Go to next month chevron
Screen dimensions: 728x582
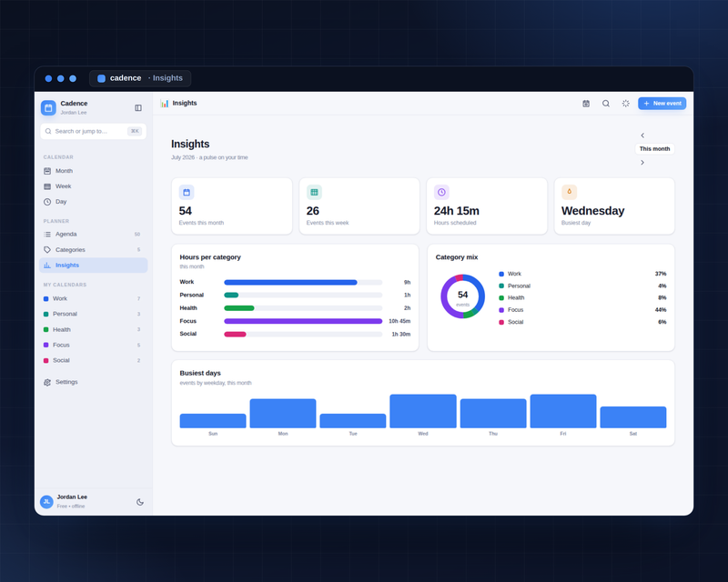pyautogui.click(x=642, y=163)
